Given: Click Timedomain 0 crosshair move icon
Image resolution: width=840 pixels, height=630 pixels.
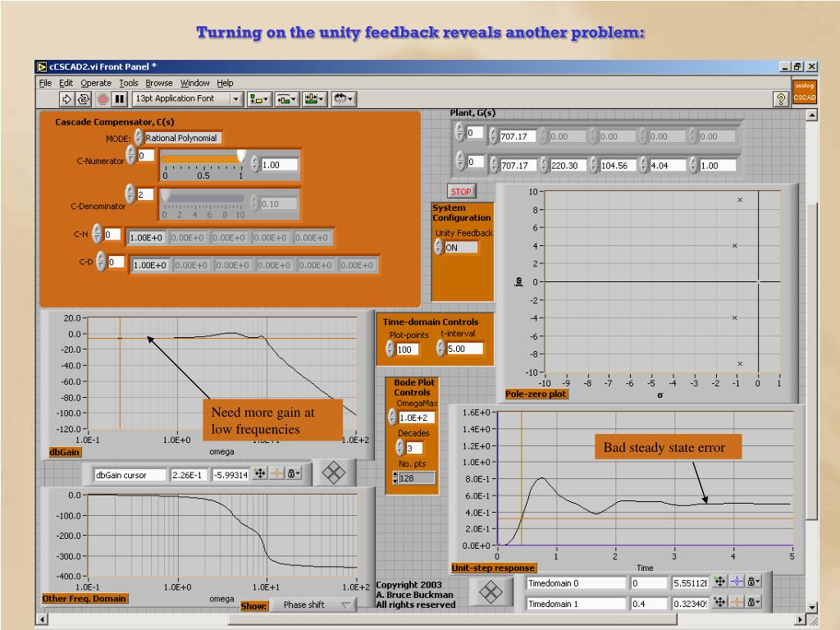Looking at the screenshot, I should click(720, 582).
